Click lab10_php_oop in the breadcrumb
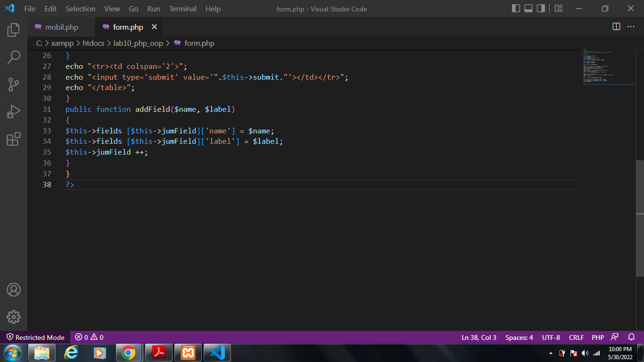644x362 pixels. click(139, 43)
